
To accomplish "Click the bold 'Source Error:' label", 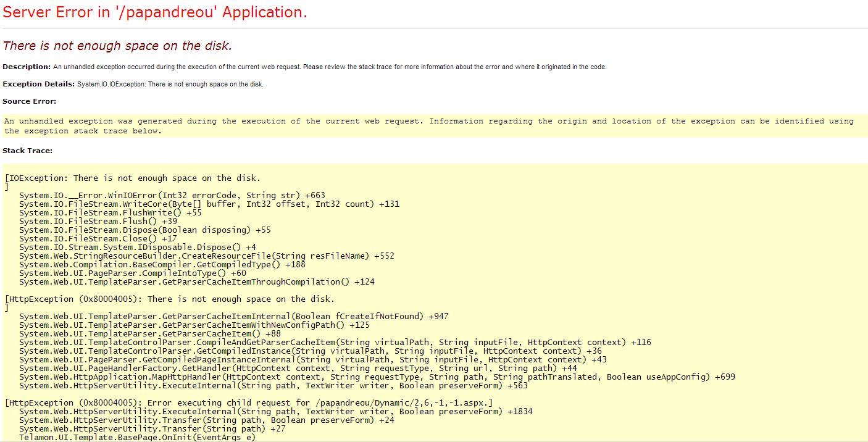I will pos(29,101).
